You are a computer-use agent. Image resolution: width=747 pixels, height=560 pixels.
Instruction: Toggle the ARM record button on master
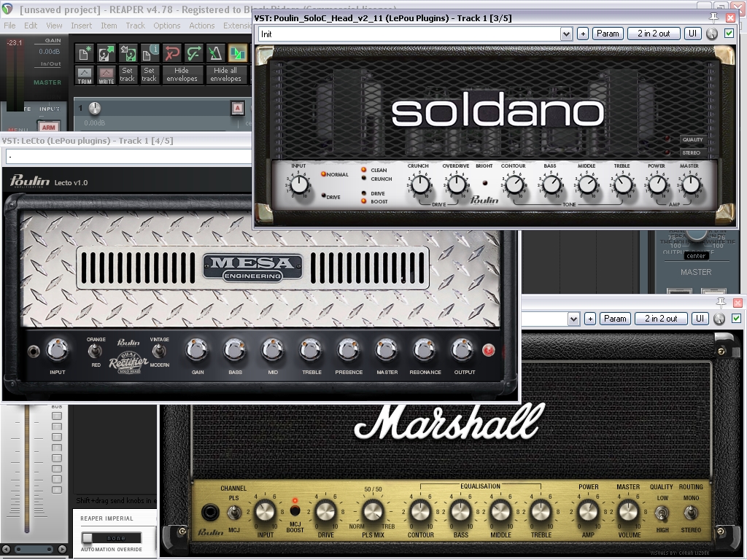click(49, 127)
